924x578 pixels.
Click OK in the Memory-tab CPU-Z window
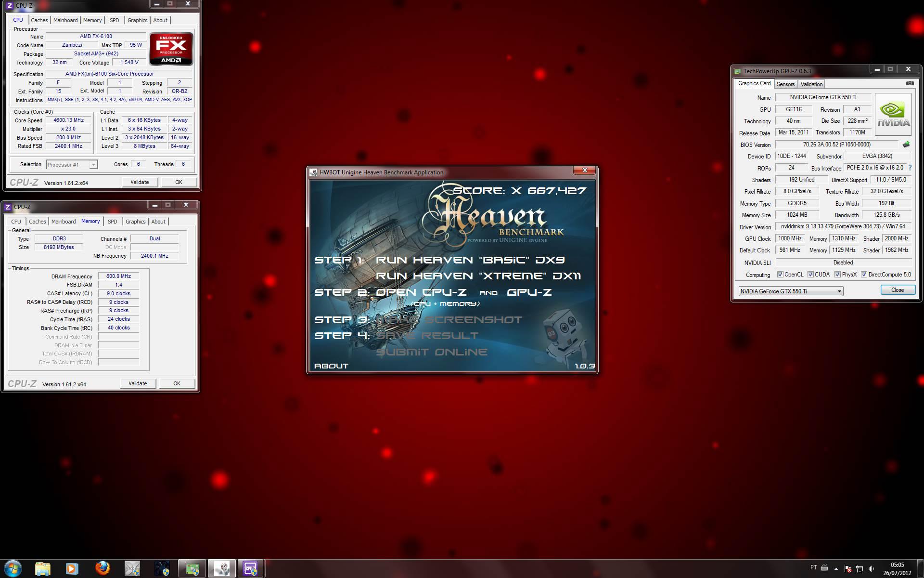177,383
